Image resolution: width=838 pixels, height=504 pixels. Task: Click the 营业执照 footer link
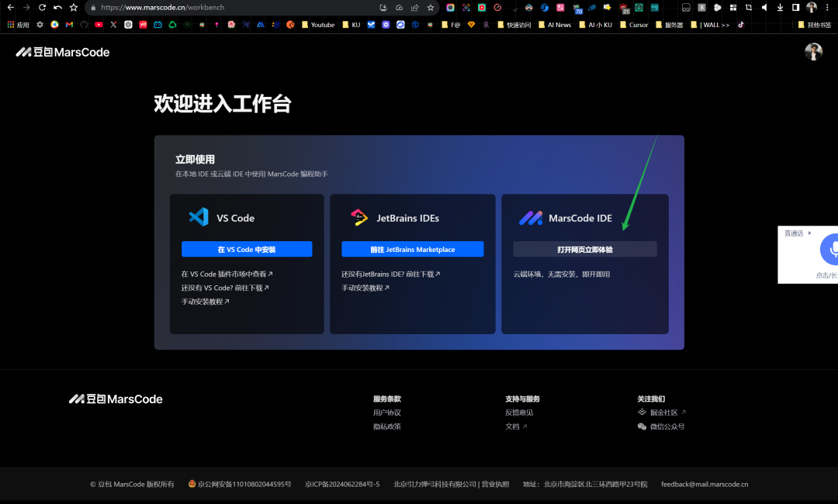coord(495,485)
